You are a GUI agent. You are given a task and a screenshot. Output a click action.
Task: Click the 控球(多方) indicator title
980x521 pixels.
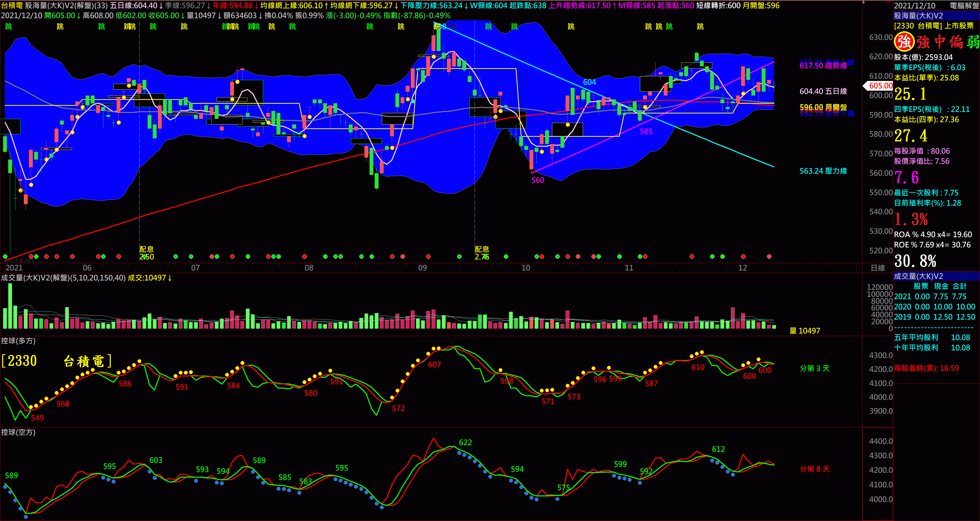click(18, 341)
